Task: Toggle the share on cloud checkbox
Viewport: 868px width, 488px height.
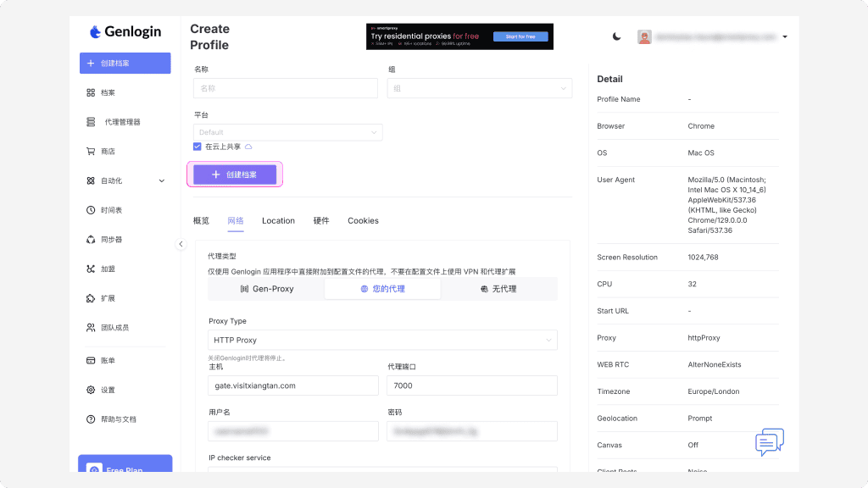Action: click(198, 147)
